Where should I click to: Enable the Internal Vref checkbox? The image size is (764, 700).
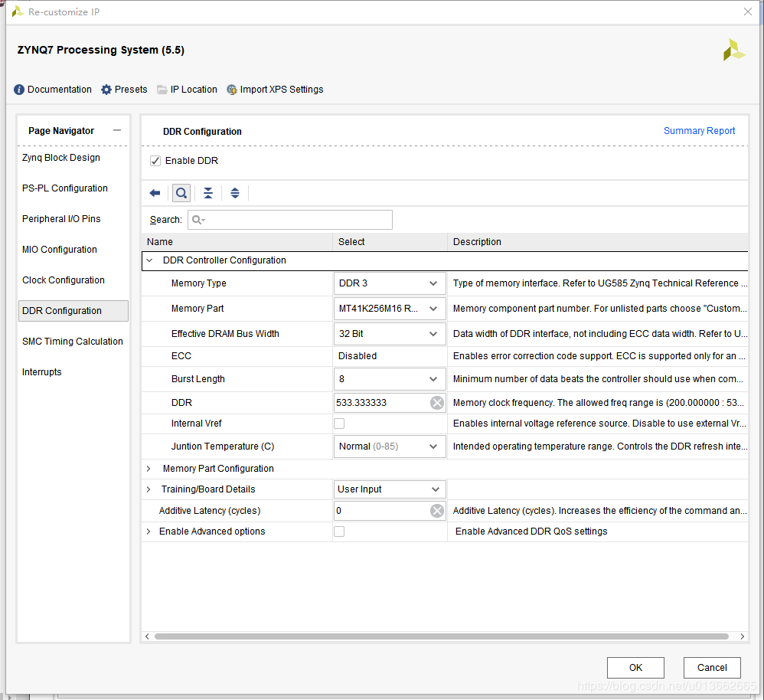pos(339,424)
